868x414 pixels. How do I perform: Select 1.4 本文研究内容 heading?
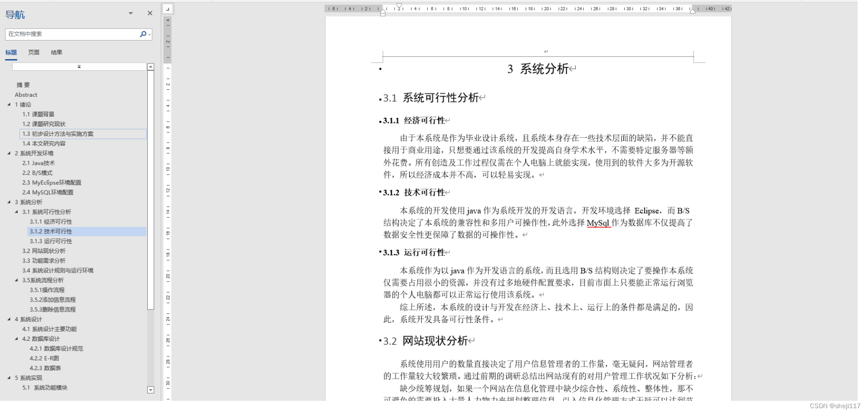(44, 144)
